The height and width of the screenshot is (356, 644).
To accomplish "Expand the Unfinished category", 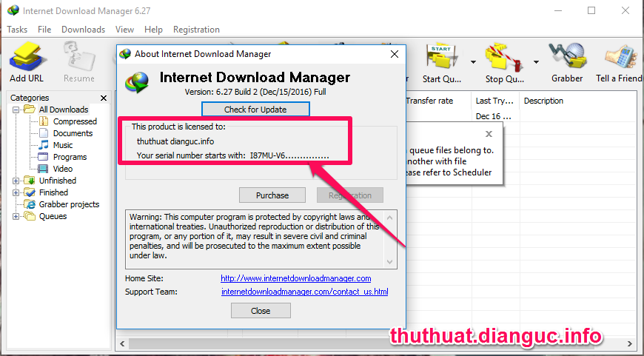I will pyautogui.click(x=16, y=181).
